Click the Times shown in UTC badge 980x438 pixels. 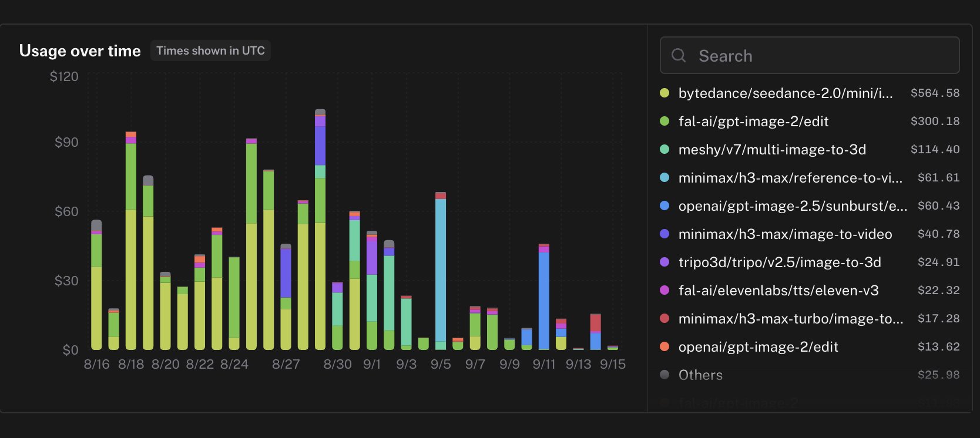(210, 50)
